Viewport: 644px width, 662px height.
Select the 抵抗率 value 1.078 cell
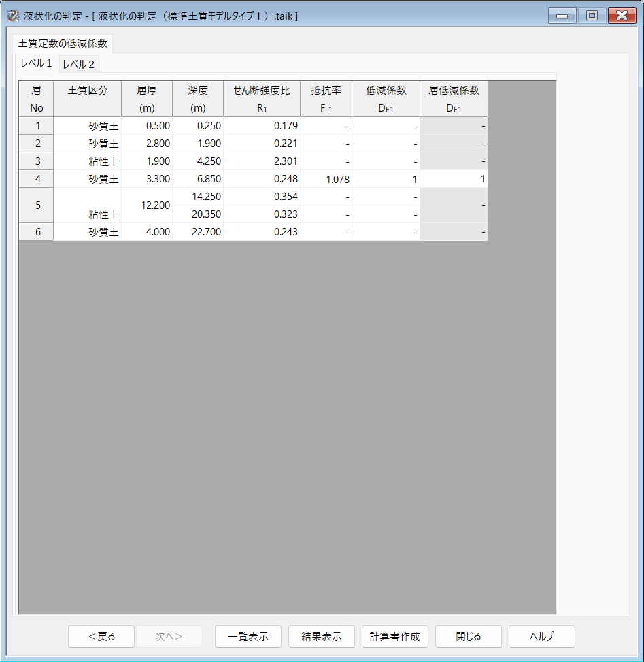pos(326,179)
